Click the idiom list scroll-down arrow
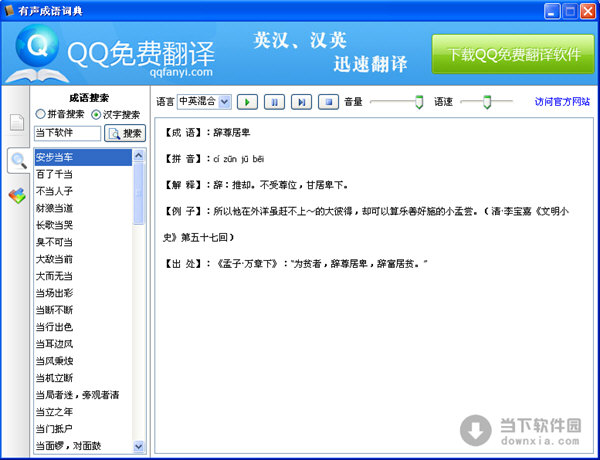The image size is (600, 460). [139, 446]
